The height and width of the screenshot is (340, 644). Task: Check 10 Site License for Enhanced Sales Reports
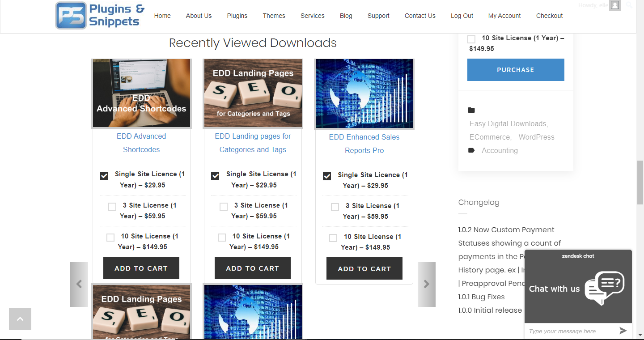(x=333, y=238)
